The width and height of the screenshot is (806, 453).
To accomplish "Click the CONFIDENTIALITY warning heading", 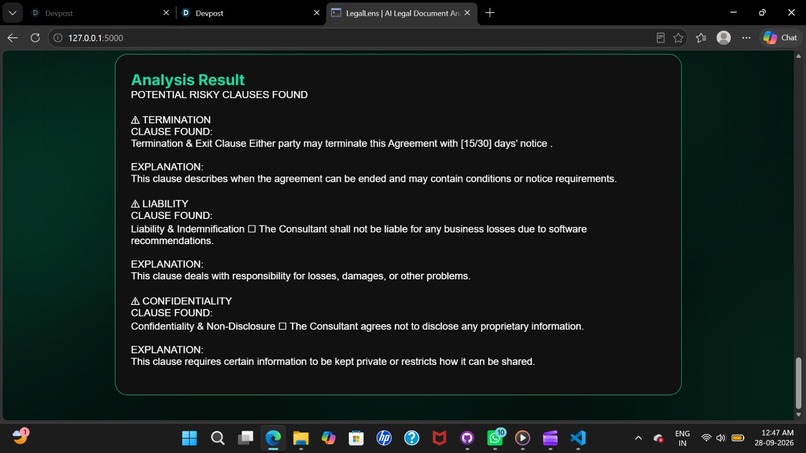I will pos(181,301).
